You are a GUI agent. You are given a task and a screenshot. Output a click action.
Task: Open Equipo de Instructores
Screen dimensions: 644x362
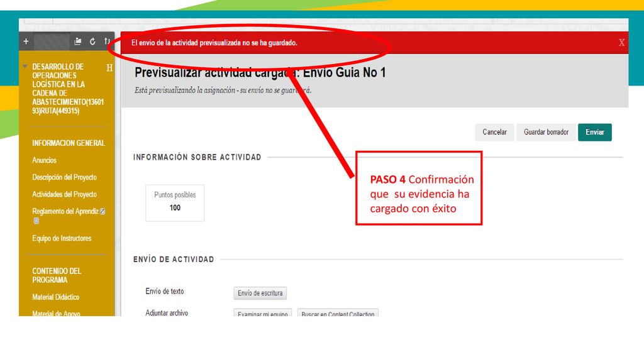coord(62,238)
